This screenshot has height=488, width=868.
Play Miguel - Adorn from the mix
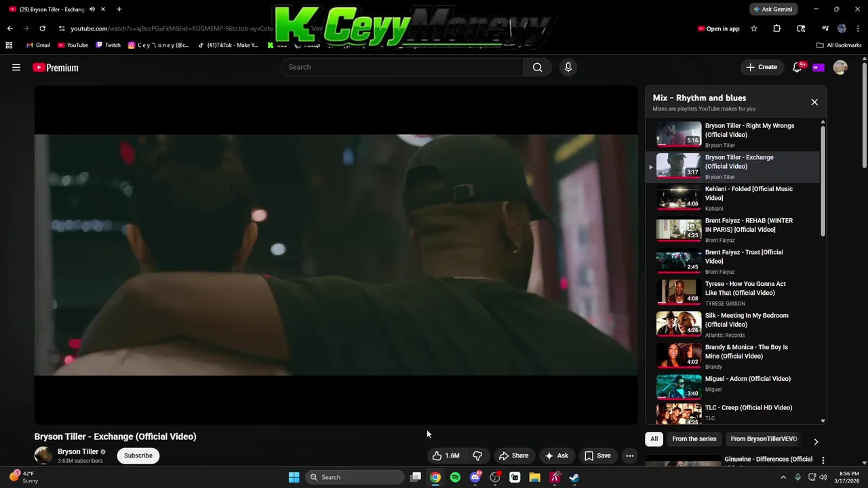click(732, 388)
